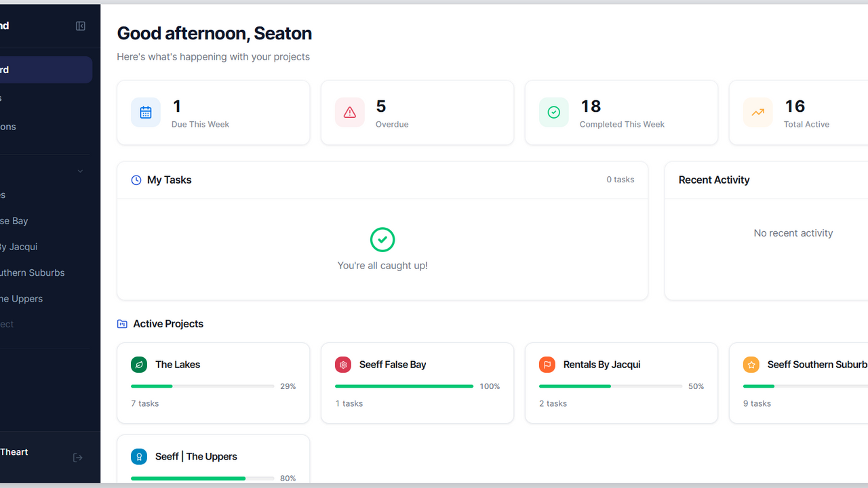The height and width of the screenshot is (488, 868).
Task: Click the Rentals By Jacqui progress bar
Action: [611, 386]
